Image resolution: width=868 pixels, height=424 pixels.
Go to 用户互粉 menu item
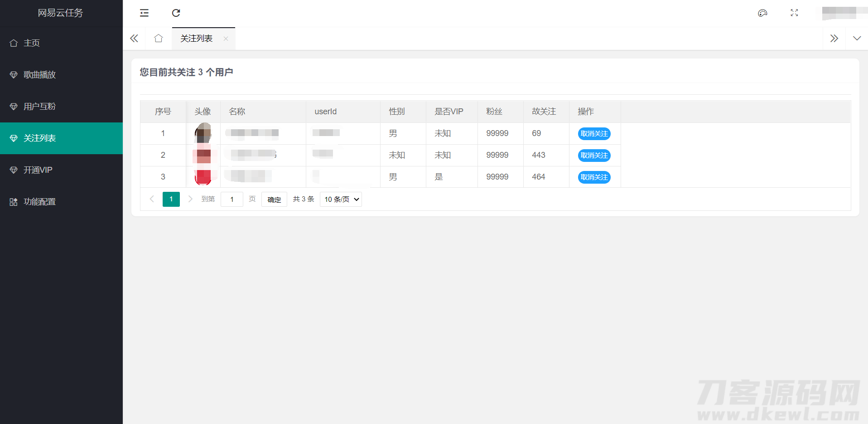pos(39,107)
